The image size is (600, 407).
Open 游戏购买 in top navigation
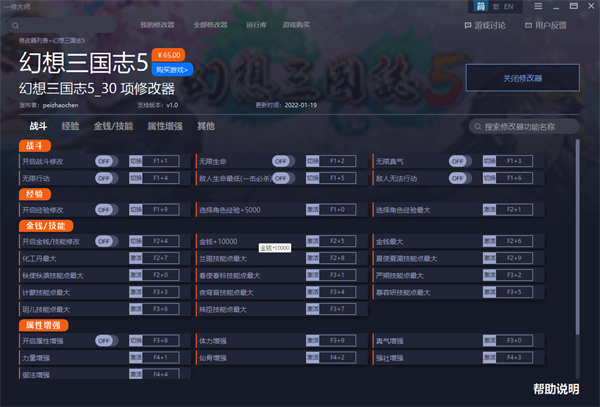point(296,25)
